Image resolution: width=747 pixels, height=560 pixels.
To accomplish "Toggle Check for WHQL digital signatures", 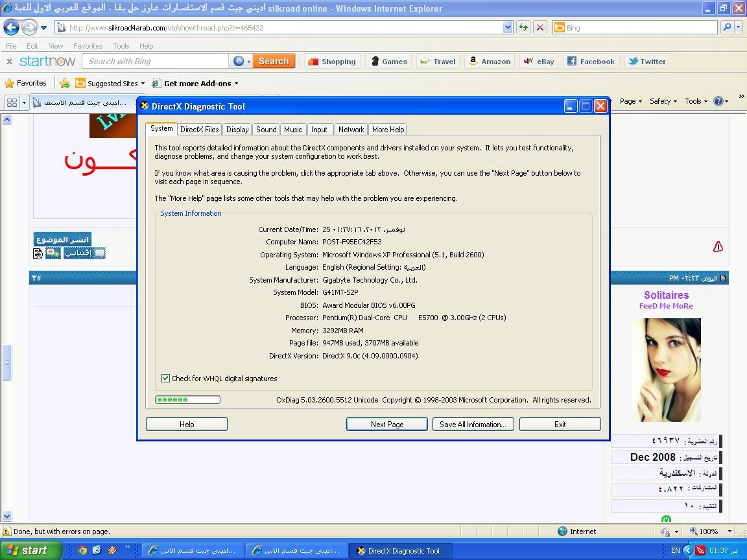I will coord(165,379).
